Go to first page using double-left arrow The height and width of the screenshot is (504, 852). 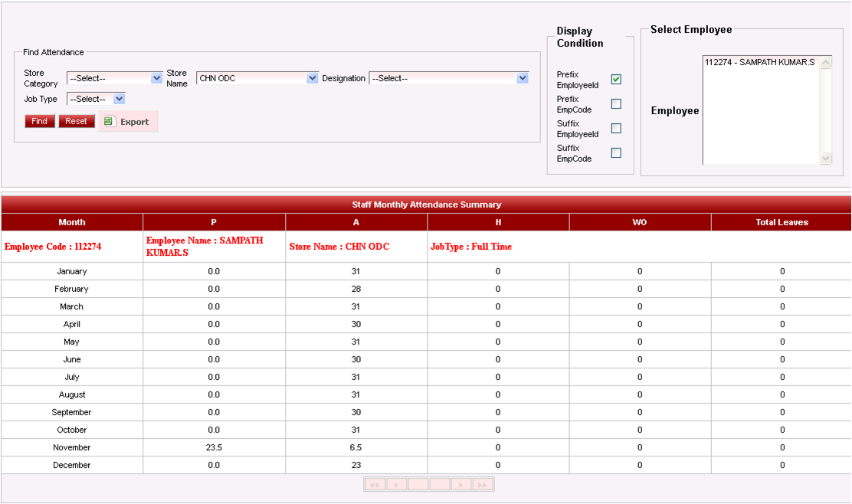375,484
